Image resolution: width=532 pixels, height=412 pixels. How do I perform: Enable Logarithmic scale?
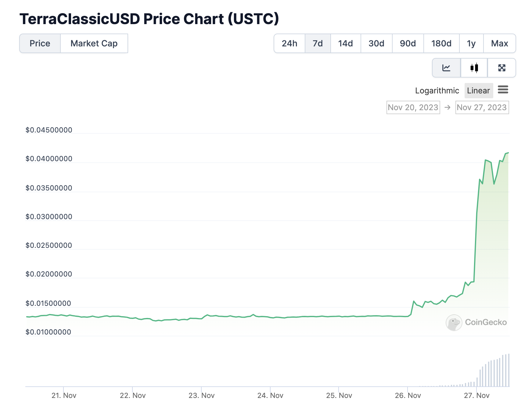coord(437,90)
